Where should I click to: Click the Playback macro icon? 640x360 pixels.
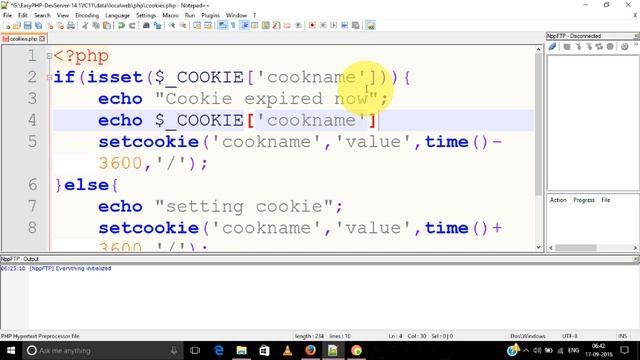[333, 25]
